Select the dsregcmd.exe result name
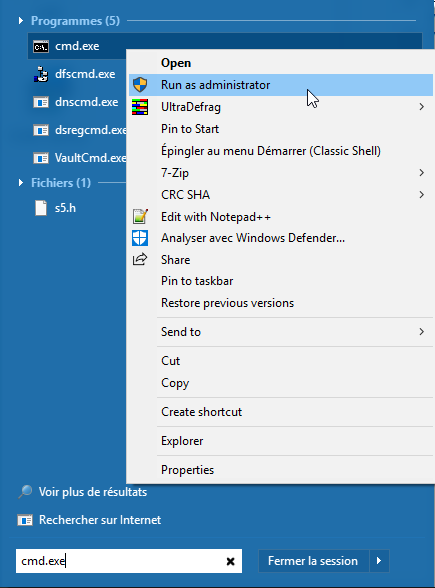 (x=90, y=130)
